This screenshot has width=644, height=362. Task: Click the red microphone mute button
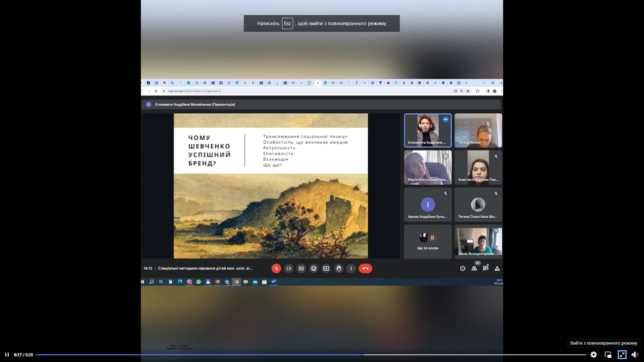tap(276, 268)
